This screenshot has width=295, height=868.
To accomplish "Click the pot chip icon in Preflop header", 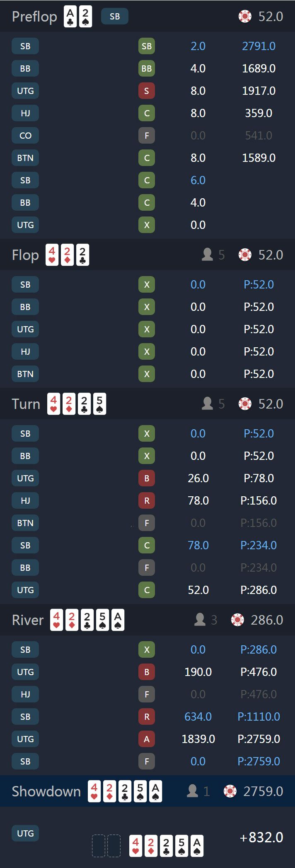I will pos(245,17).
